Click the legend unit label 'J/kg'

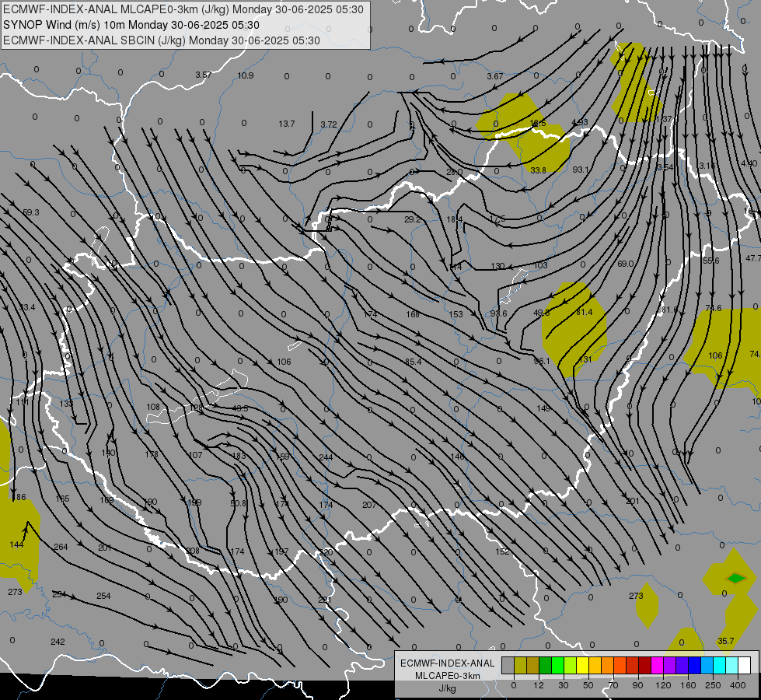point(448,688)
